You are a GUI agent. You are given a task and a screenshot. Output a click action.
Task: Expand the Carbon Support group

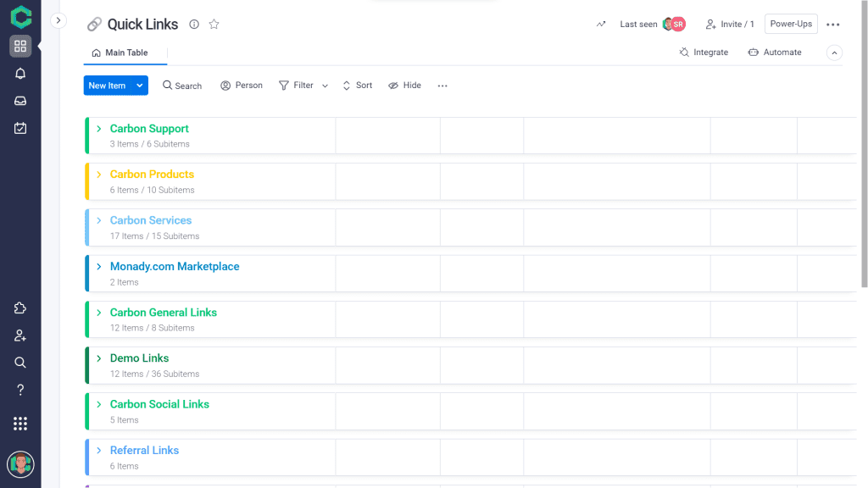click(x=99, y=129)
